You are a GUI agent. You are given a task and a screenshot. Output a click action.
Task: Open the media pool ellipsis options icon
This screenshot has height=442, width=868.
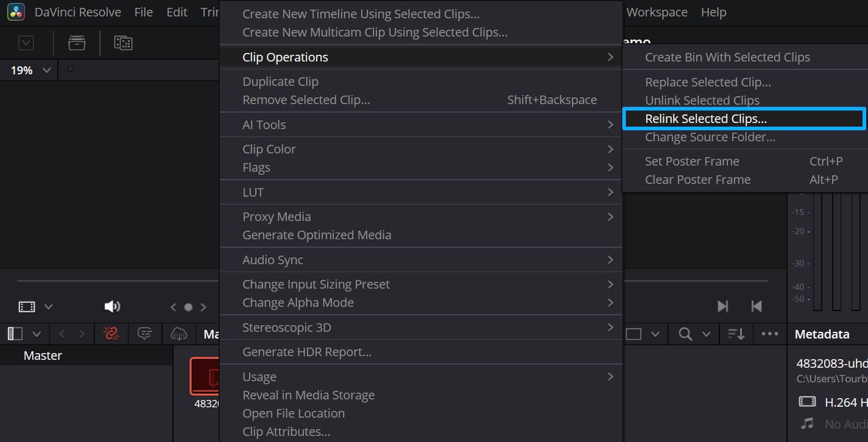769,334
